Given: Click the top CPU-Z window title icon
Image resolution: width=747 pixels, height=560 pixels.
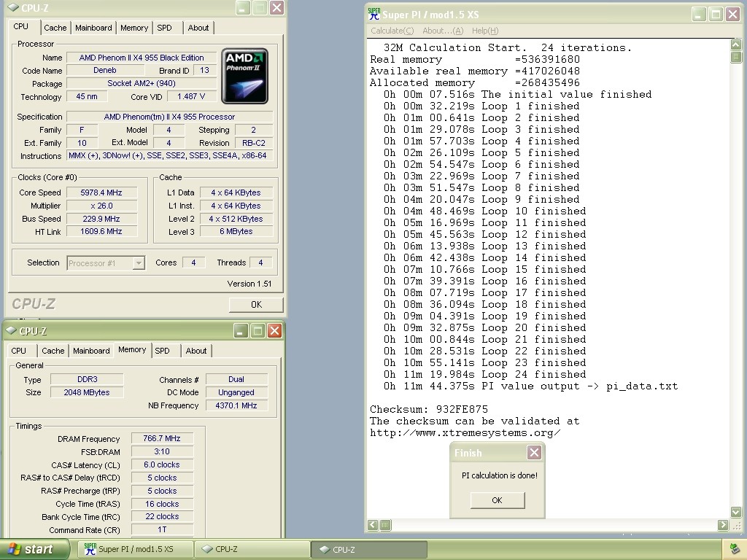Looking at the screenshot, I should 13,7.
